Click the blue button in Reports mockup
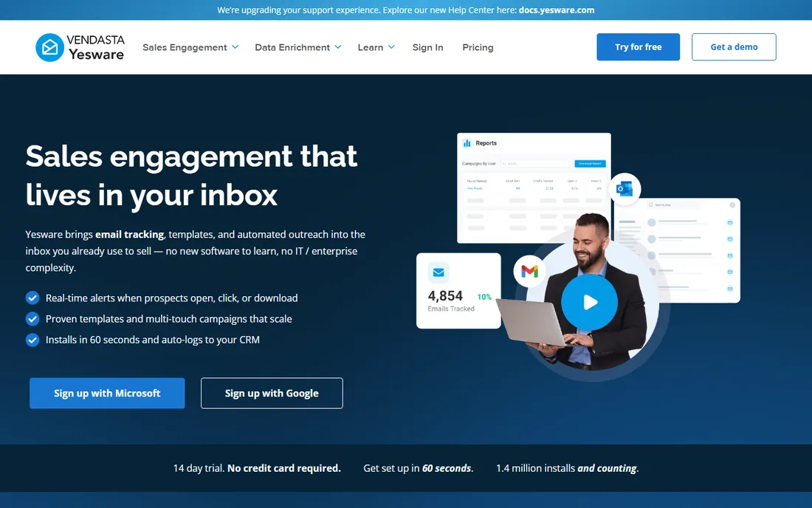Screen dimensions: 812x508 point(590,164)
